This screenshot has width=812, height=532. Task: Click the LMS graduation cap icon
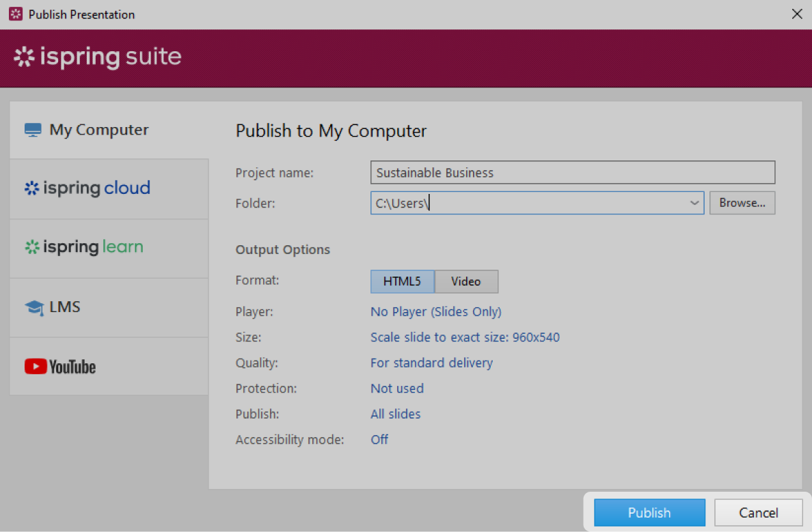(x=33, y=307)
